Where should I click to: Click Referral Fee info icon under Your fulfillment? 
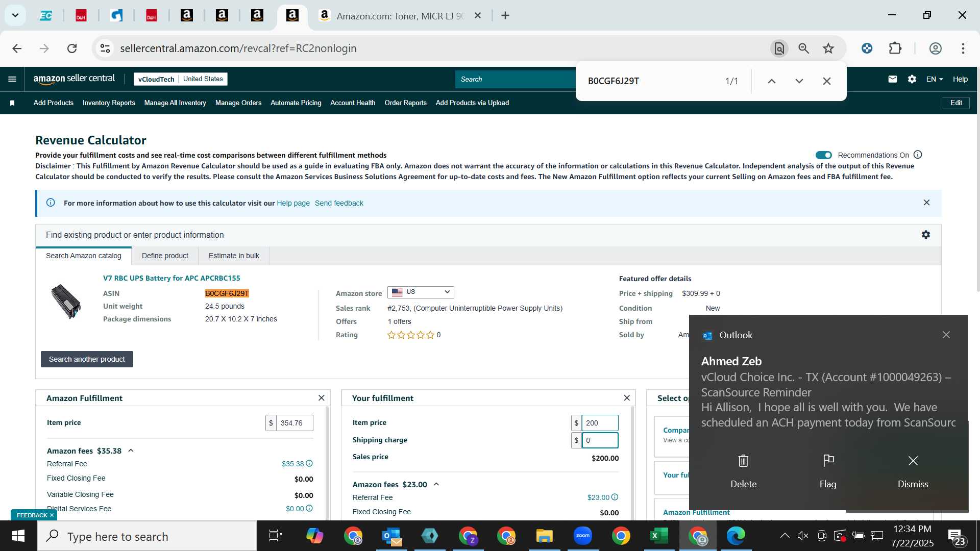pos(615,497)
